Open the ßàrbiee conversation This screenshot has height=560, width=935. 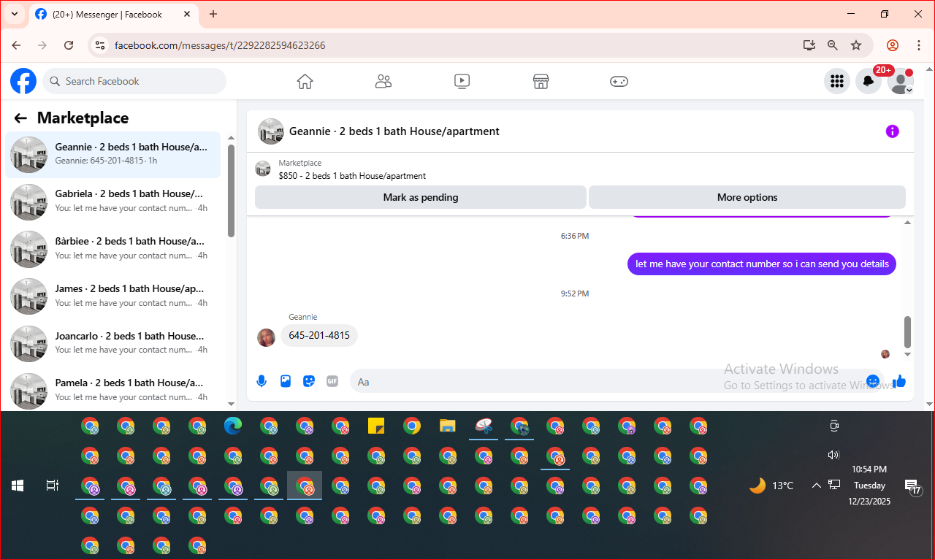point(113,248)
